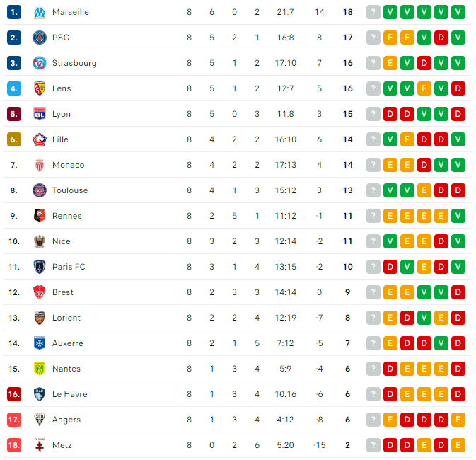The height and width of the screenshot is (460, 476).
Task: Click the Auxerre blue badge
Action: click(40, 343)
